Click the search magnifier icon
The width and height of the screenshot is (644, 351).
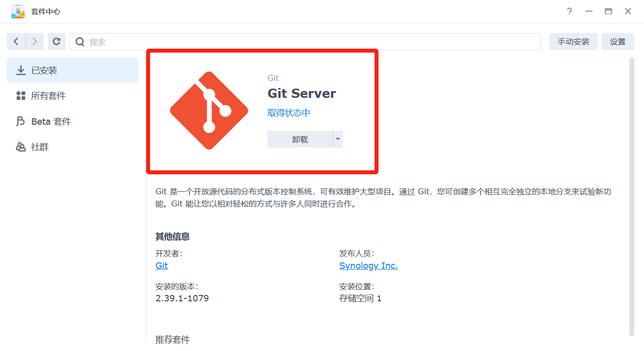(80, 42)
